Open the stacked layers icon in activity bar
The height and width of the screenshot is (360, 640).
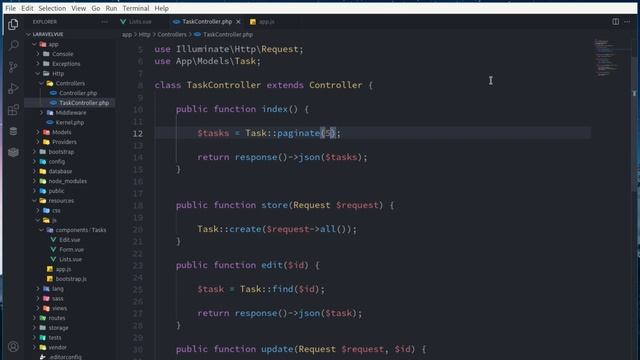13,152
